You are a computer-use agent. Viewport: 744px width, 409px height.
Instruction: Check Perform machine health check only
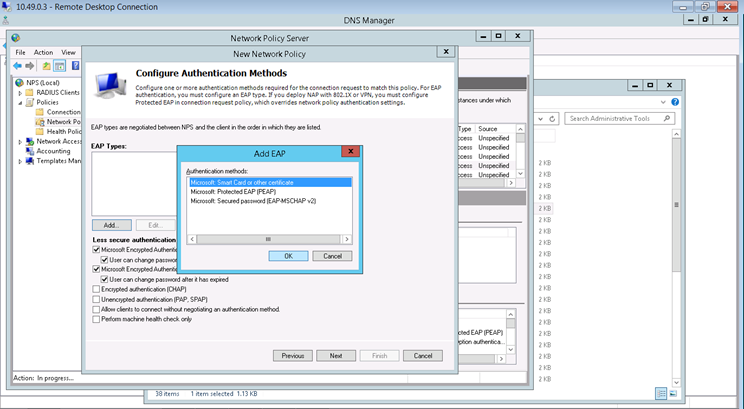[96, 319]
